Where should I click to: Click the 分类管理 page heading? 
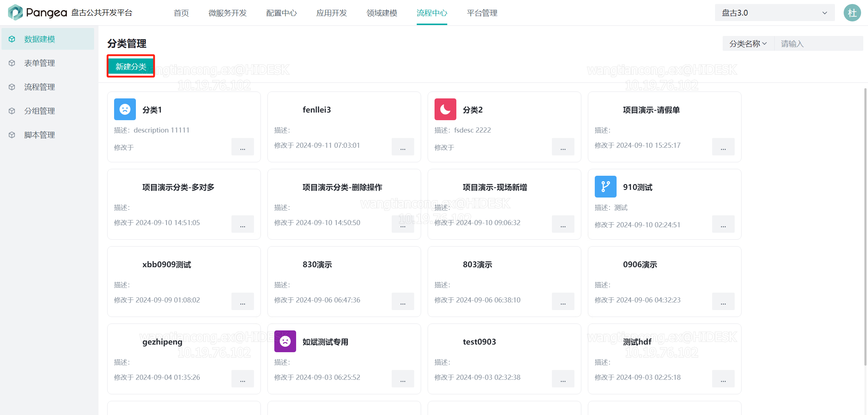pyautogui.click(x=127, y=44)
